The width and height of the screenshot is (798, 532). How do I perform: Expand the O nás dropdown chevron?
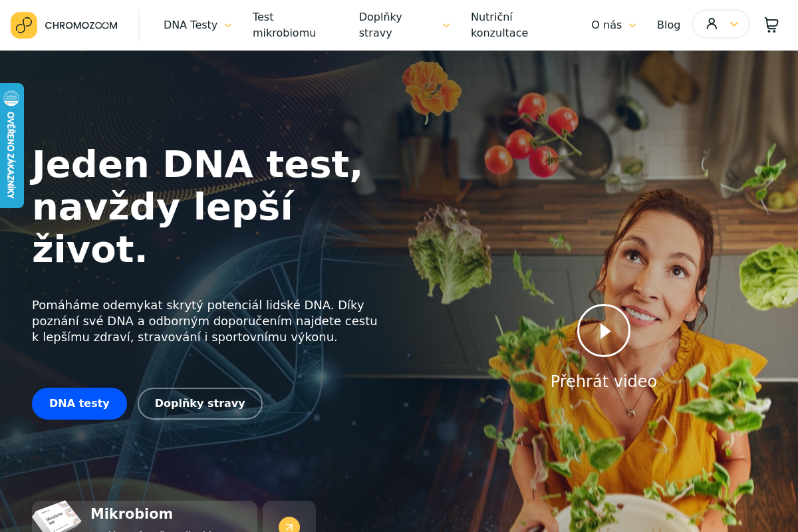632,25
